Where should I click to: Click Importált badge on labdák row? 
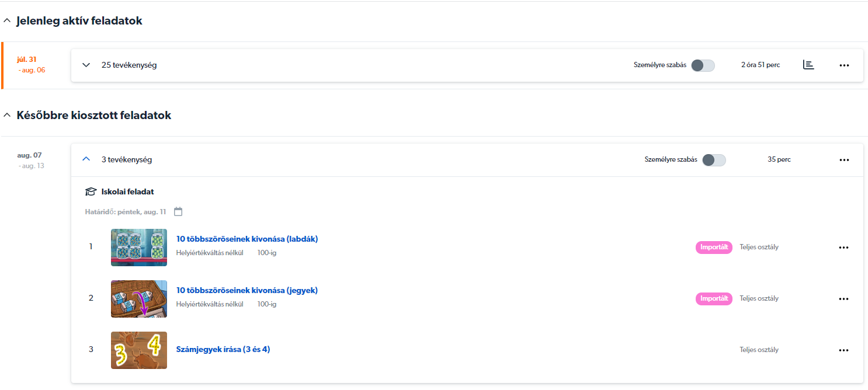point(714,247)
